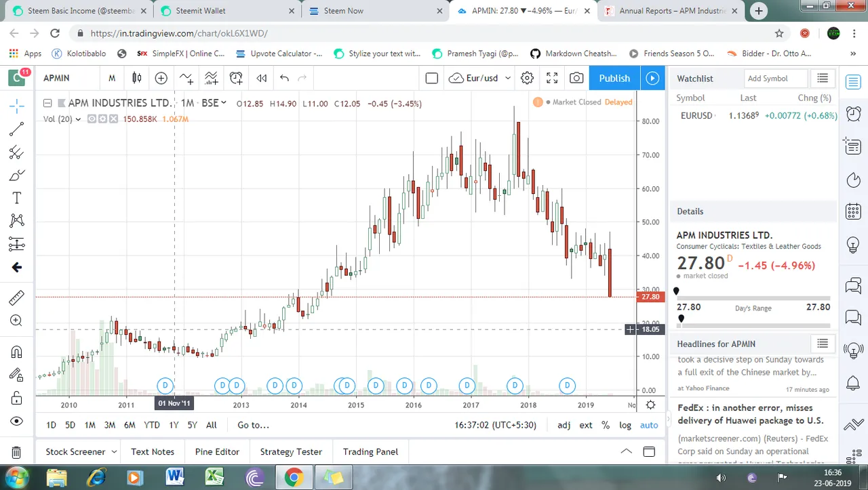868x490 pixels.
Task: Toggle magnet mode
Action: pos(17,351)
